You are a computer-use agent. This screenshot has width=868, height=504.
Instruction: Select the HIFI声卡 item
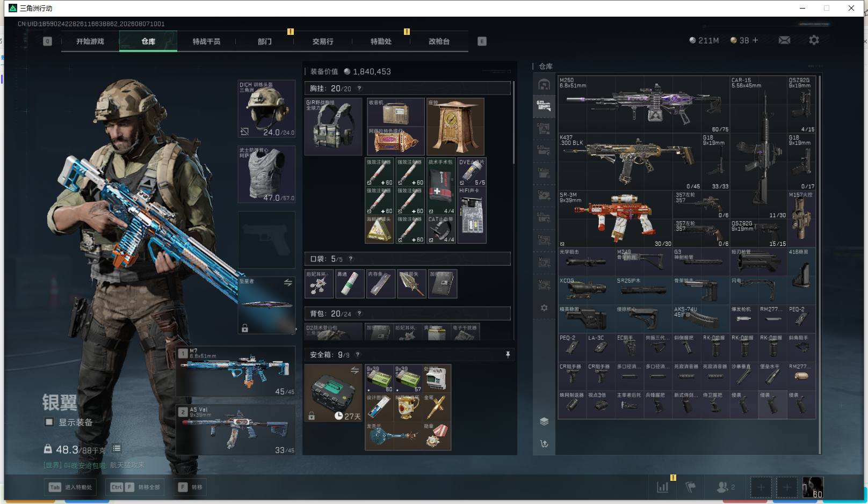472,215
